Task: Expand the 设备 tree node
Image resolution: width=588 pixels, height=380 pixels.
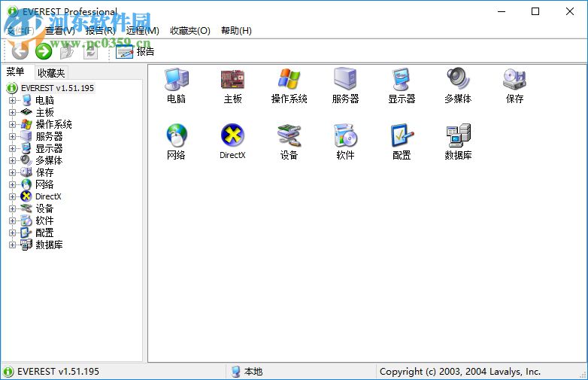Action: pyautogui.click(x=12, y=208)
